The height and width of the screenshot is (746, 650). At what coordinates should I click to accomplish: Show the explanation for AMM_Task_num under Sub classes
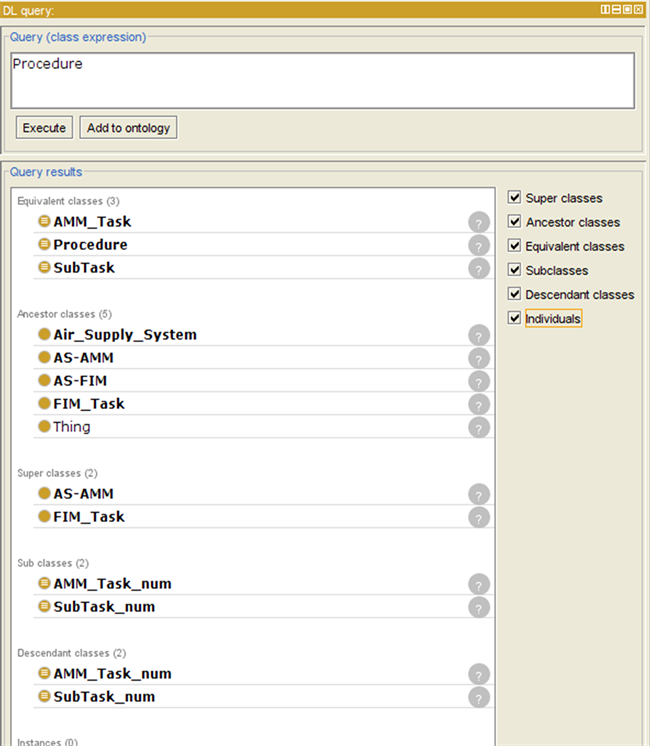click(479, 584)
